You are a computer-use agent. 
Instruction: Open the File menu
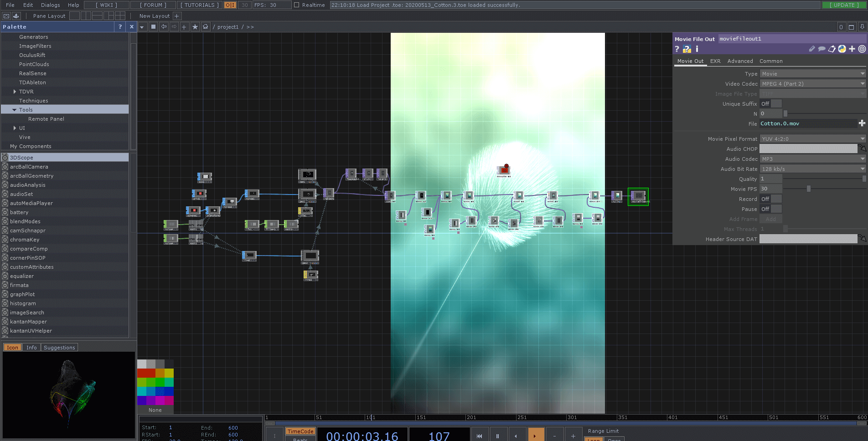[10, 5]
